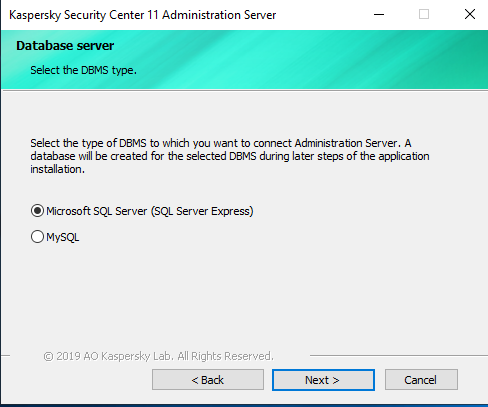Click the greyed-out maximize window icon
This screenshot has height=407, width=488.
(424, 14)
